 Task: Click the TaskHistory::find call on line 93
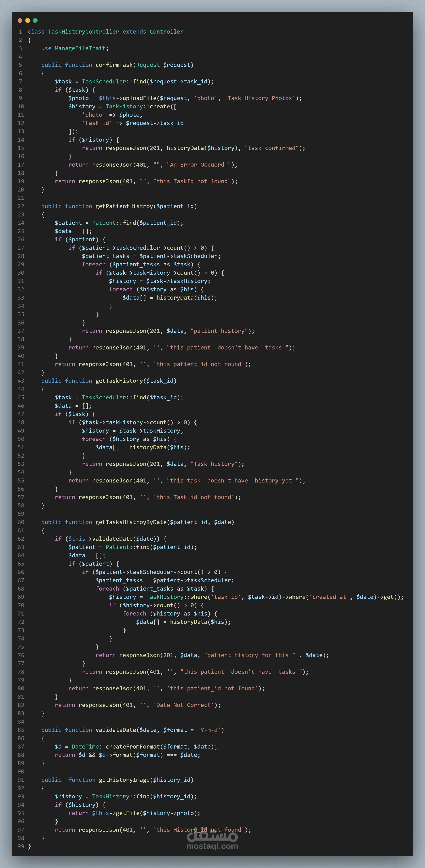tap(121, 797)
